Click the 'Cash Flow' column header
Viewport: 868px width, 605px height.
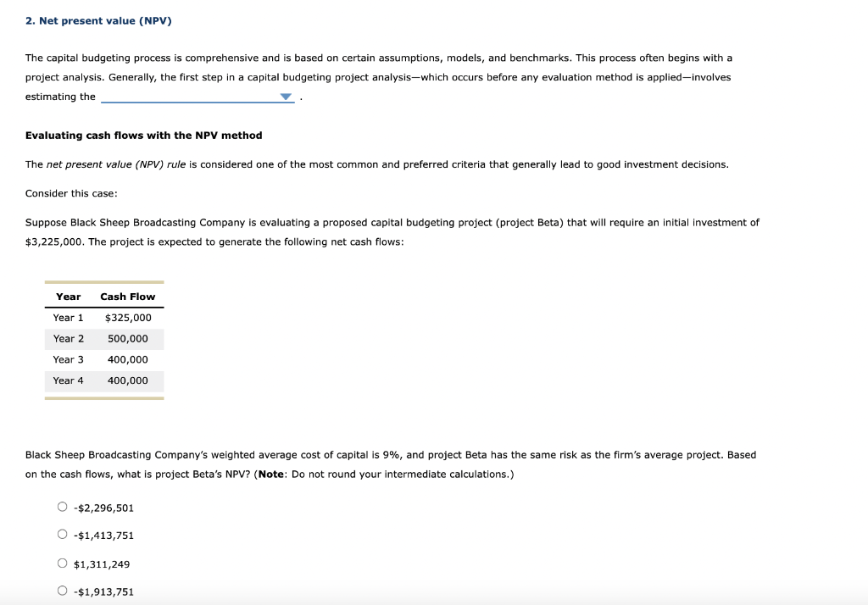click(127, 297)
